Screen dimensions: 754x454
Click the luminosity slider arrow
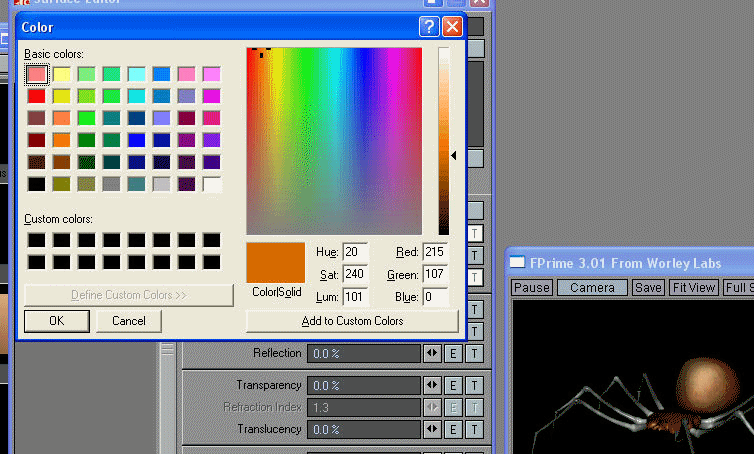(x=454, y=155)
